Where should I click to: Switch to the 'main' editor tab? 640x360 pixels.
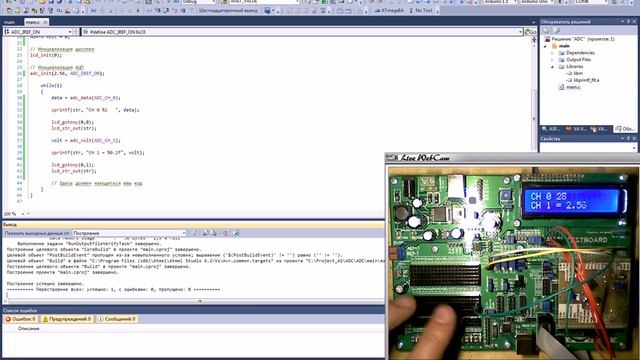click(9, 22)
